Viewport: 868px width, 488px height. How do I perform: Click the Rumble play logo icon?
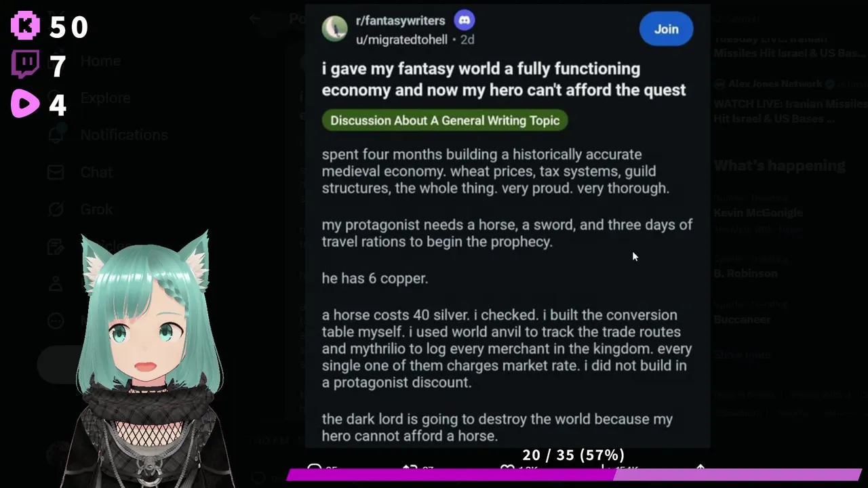tap(26, 104)
